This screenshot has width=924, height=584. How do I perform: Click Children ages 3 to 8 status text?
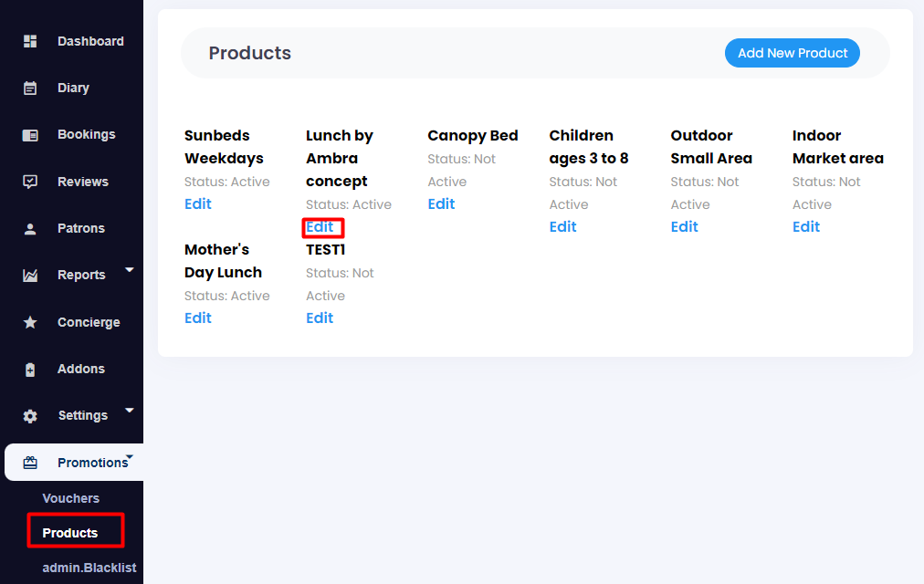pos(583,193)
